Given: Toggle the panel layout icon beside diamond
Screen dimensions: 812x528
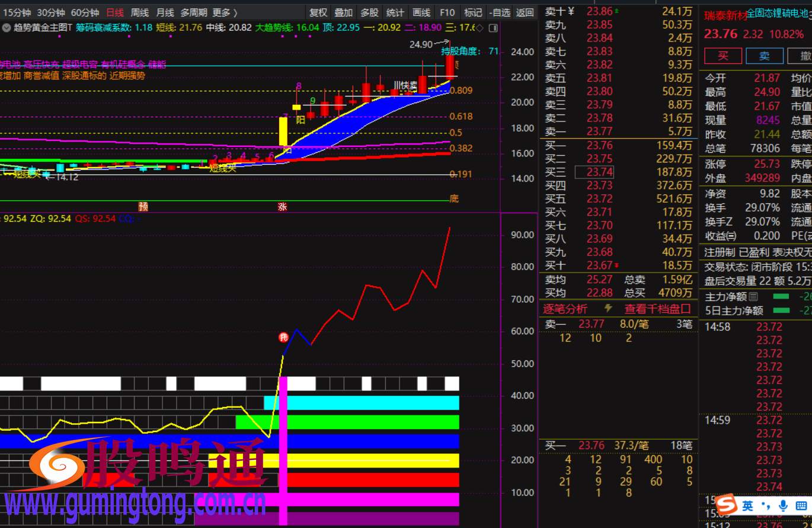Looking at the screenshot, I should pos(493,28).
